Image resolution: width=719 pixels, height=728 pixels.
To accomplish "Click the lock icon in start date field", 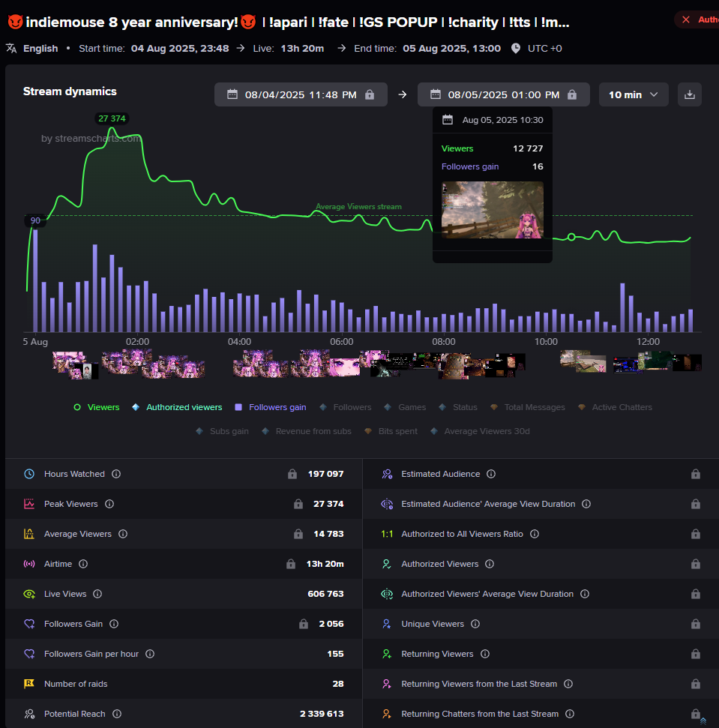I will 370,94.
